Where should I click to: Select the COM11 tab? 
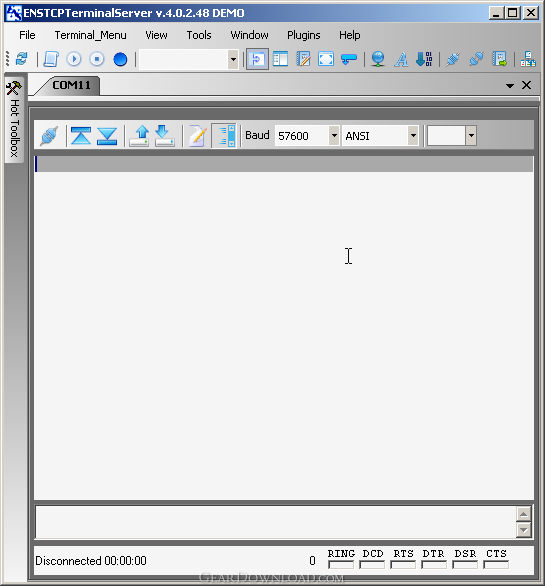tap(71, 85)
